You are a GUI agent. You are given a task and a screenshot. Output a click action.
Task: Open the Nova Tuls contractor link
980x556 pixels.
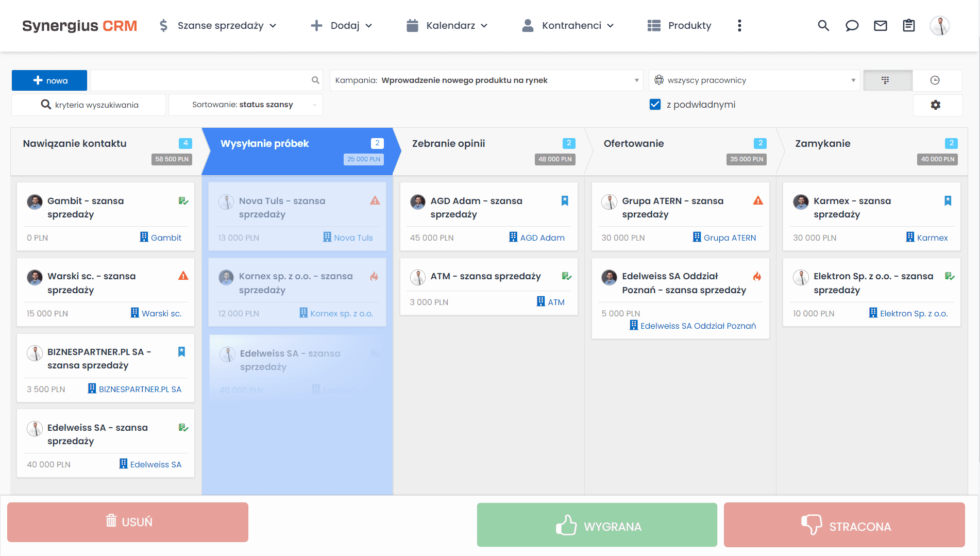click(x=353, y=238)
